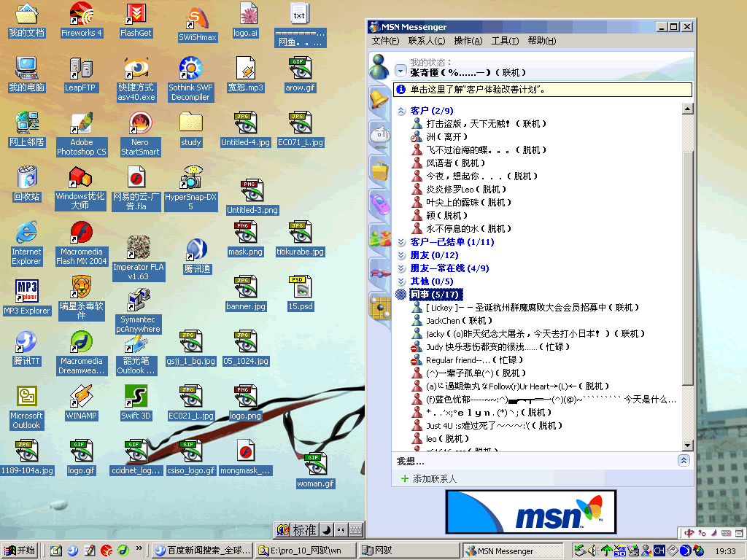Expand the 朋友 (0/12) contact group

coord(401,255)
